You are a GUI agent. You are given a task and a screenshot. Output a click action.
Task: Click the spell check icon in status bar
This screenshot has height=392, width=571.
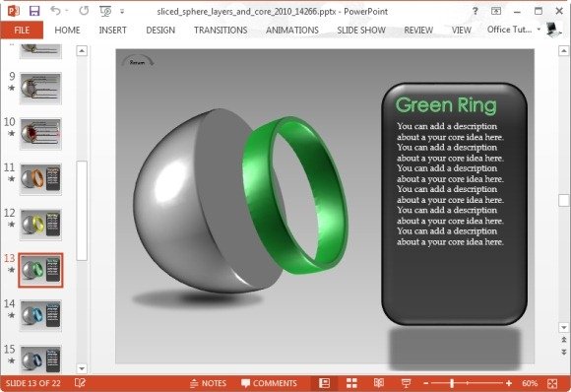click(80, 383)
